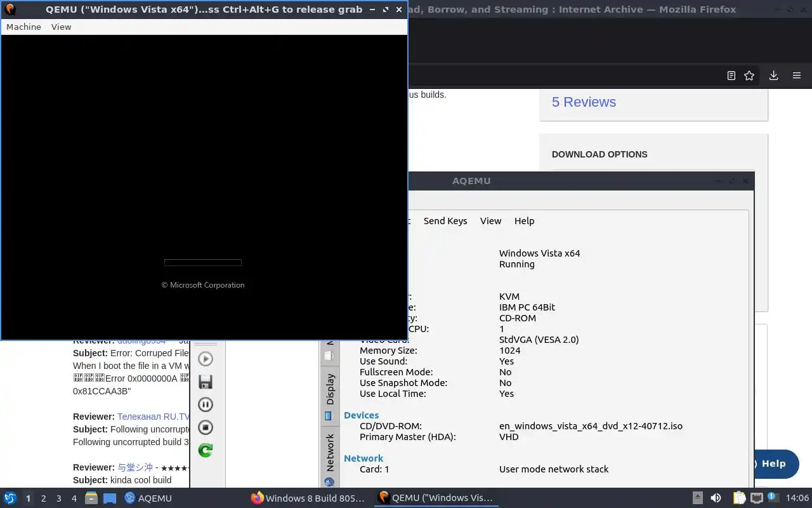Click the network connection tray icon

coord(757,498)
